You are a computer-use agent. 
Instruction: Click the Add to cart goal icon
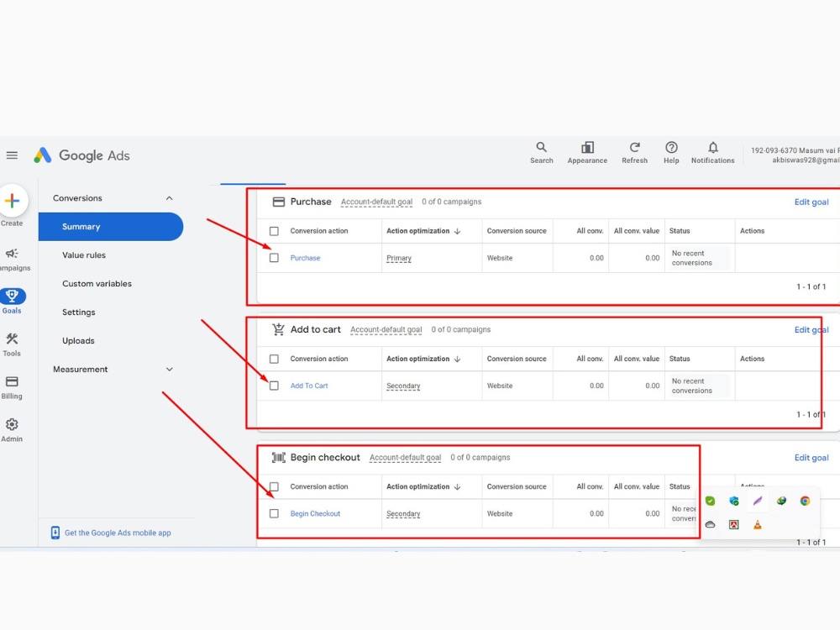coord(279,329)
